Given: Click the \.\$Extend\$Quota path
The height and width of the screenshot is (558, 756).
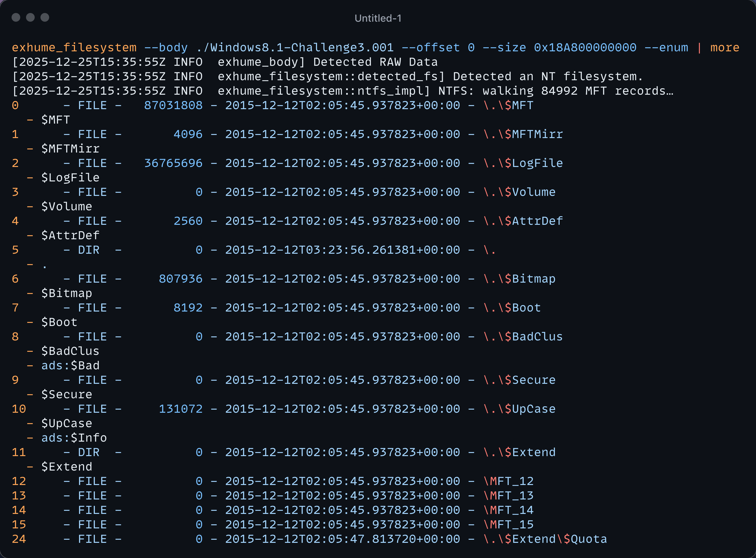Looking at the screenshot, I should pyautogui.click(x=545, y=539).
